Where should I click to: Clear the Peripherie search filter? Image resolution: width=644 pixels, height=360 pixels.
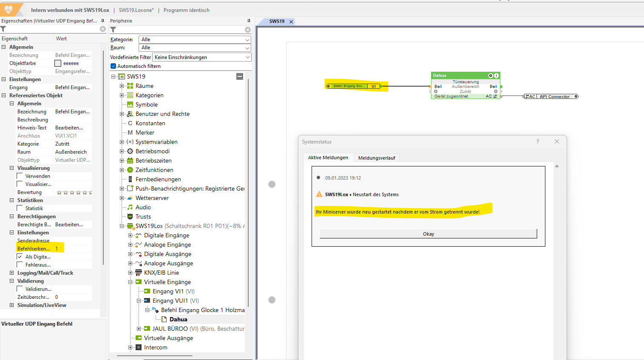pos(248,30)
